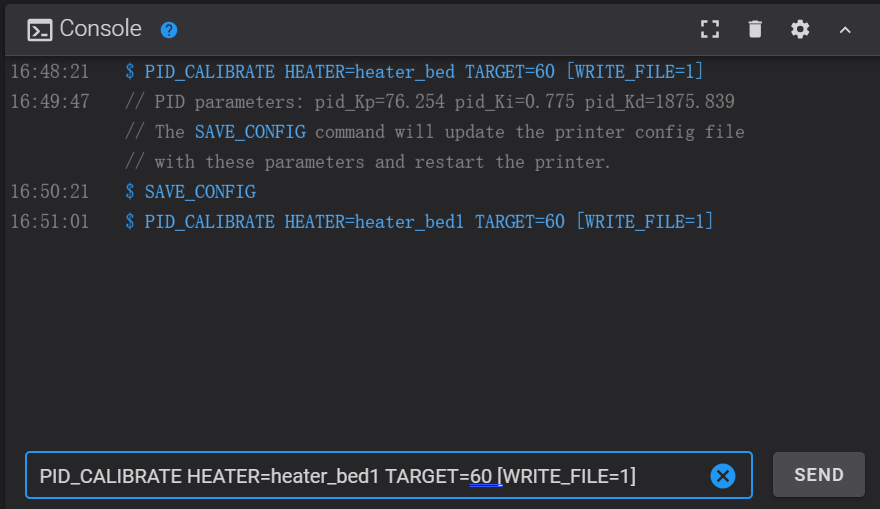880x509 pixels.
Task: Click the underlined 60 in the input
Action: (x=481, y=476)
